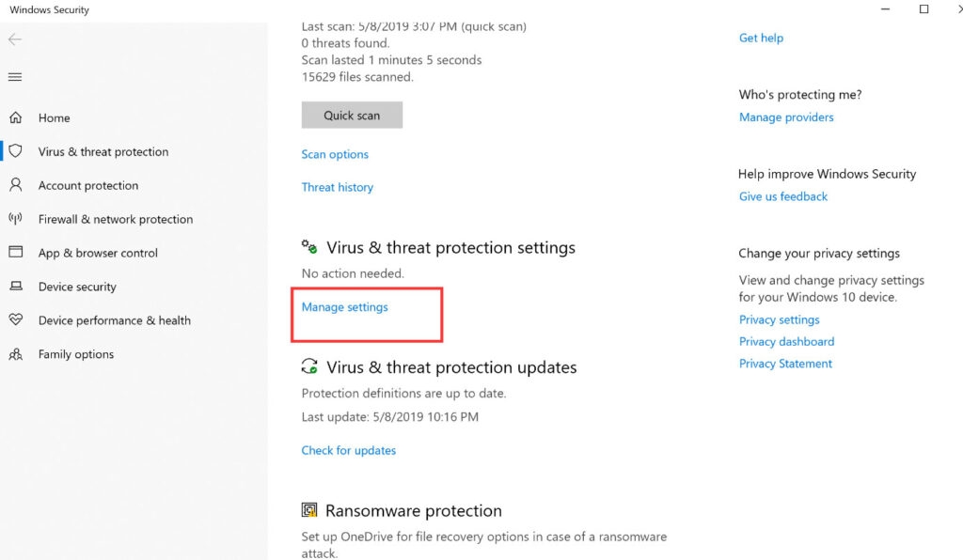Click the refresh icon beside protection updates heading
Viewport: 963px width, 560px height.
tap(309, 366)
